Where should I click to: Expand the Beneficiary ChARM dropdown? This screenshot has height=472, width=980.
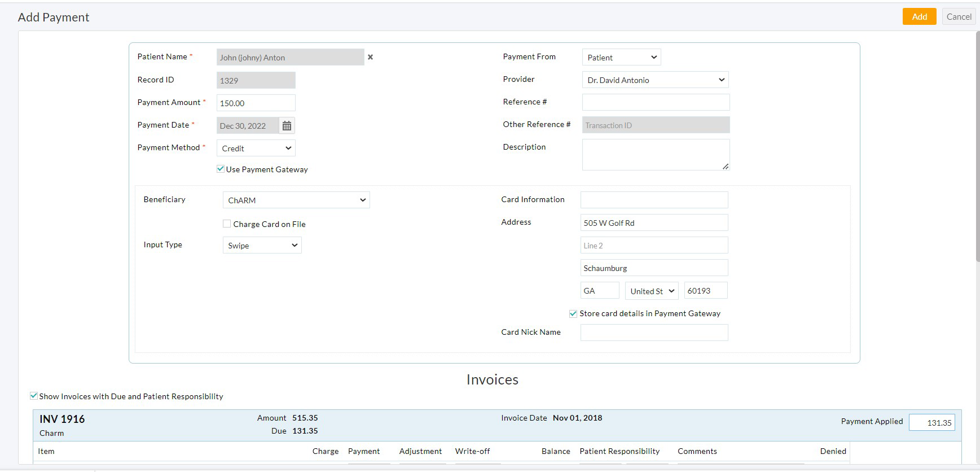tap(296, 200)
